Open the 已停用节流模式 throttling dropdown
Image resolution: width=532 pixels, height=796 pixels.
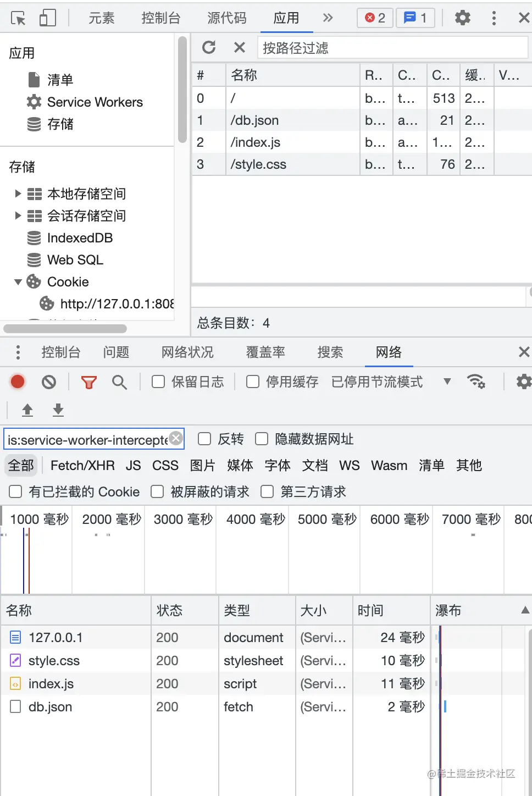coord(391,382)
